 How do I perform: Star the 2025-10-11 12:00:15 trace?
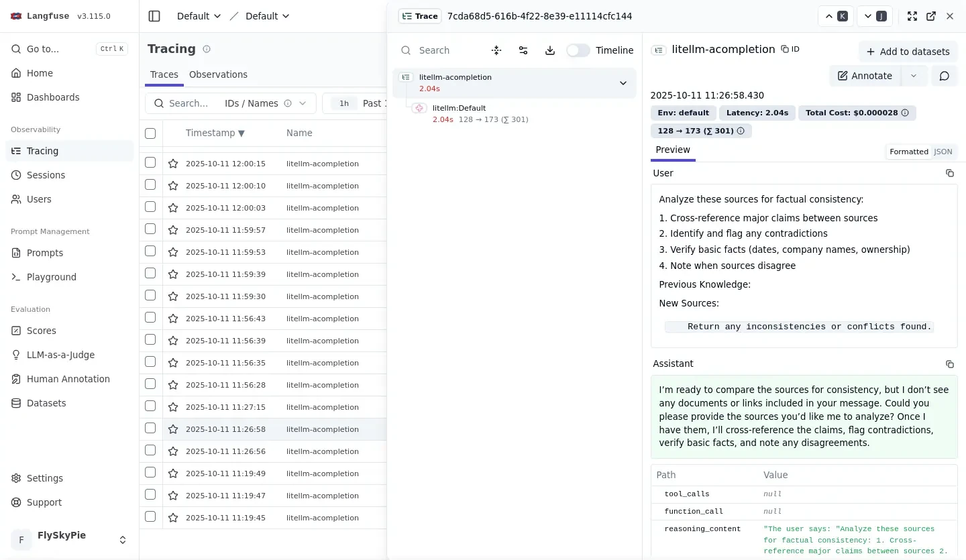[x=173, y=164]
